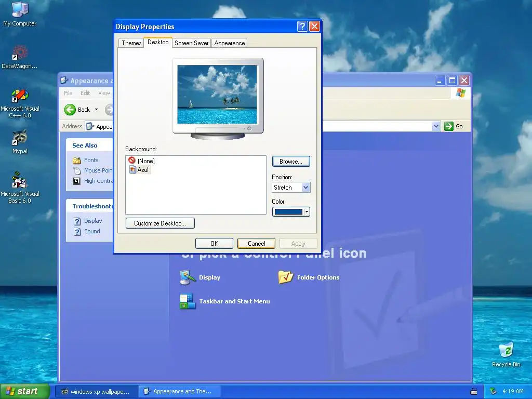Image resolution: width=532 pixels, height=399 pixels.
Task: Click the Apply button
Action: [x=298, y=244]
